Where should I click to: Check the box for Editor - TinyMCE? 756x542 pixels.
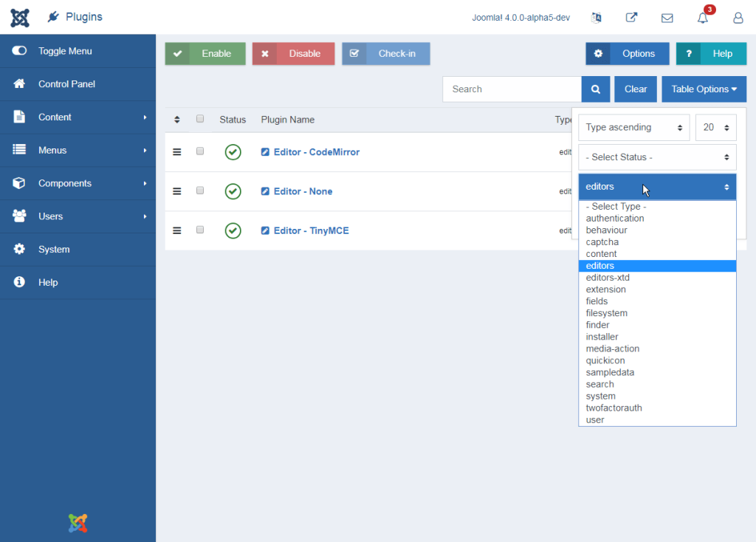tap(200, 230)
